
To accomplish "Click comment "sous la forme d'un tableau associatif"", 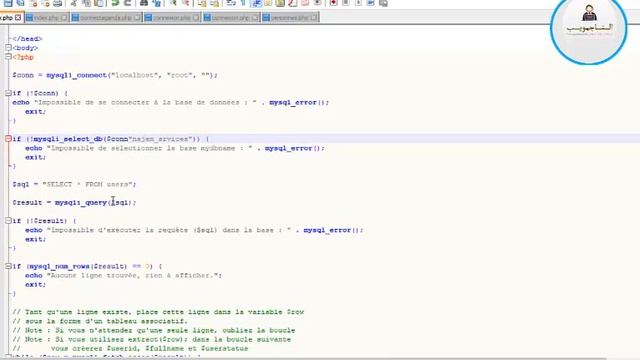I will coord(100,321).
